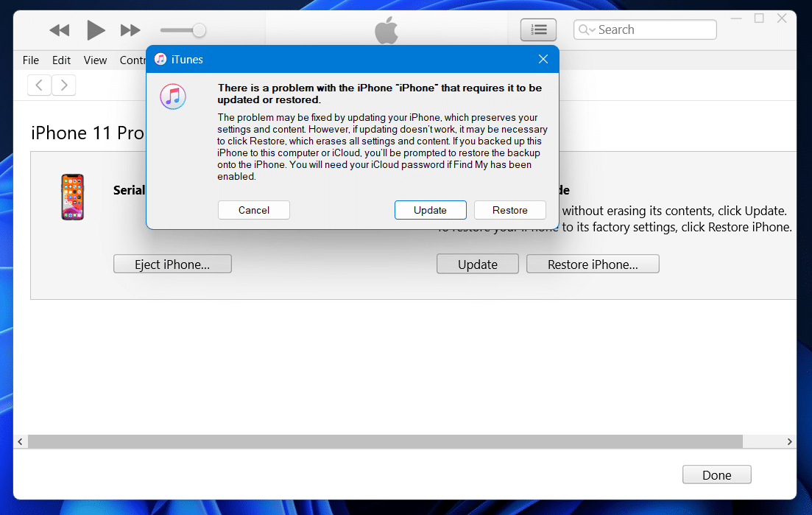Open the View menu
The width and height of the screenshot is (812, 515).
(x=95, y=60)
